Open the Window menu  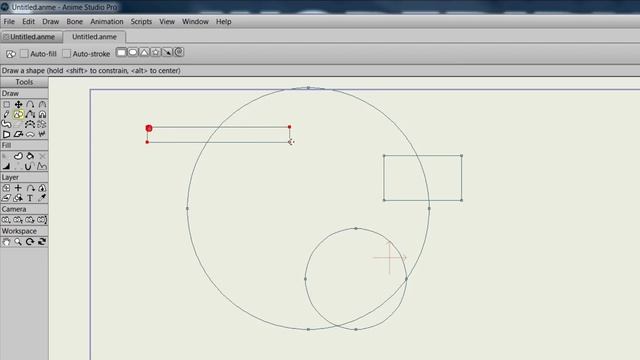pyautogui.click(x=195, y=22)
